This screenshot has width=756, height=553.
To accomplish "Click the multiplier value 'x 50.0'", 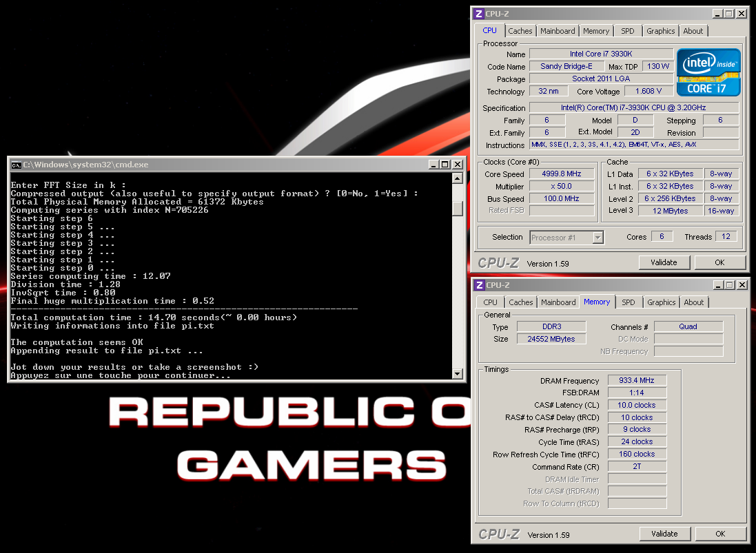I will [561, 186].
